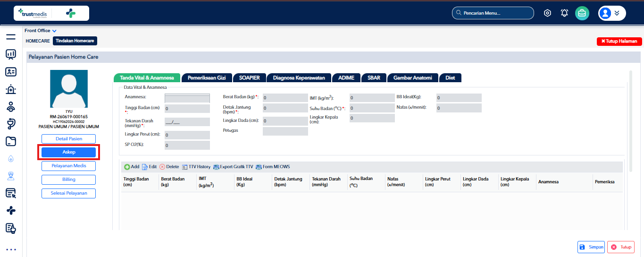Open the stethoscope sidebar icon
The width and height of the screenshot is (644, 257).
tap(11, 124)
